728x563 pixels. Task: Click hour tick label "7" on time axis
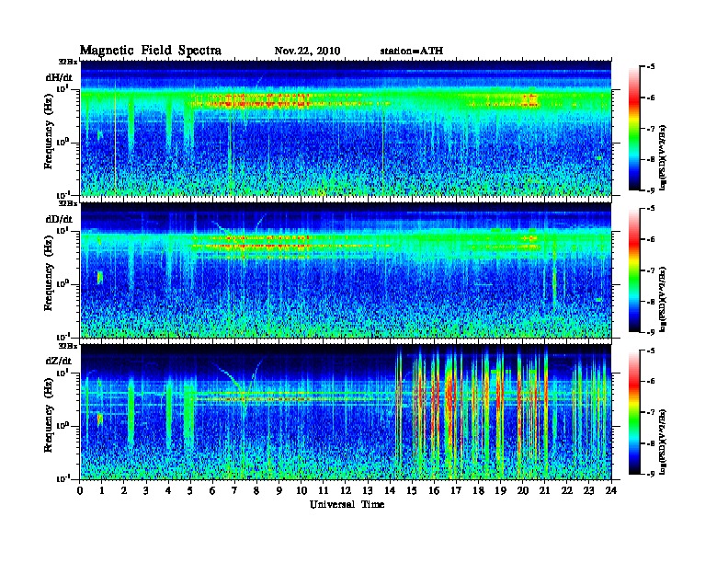234,490
